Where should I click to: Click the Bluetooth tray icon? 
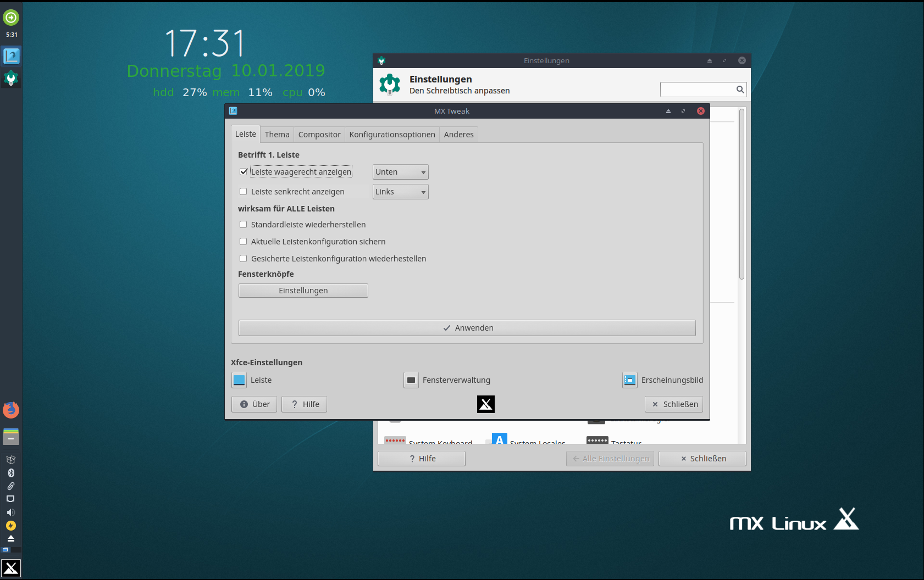point(10,473)
